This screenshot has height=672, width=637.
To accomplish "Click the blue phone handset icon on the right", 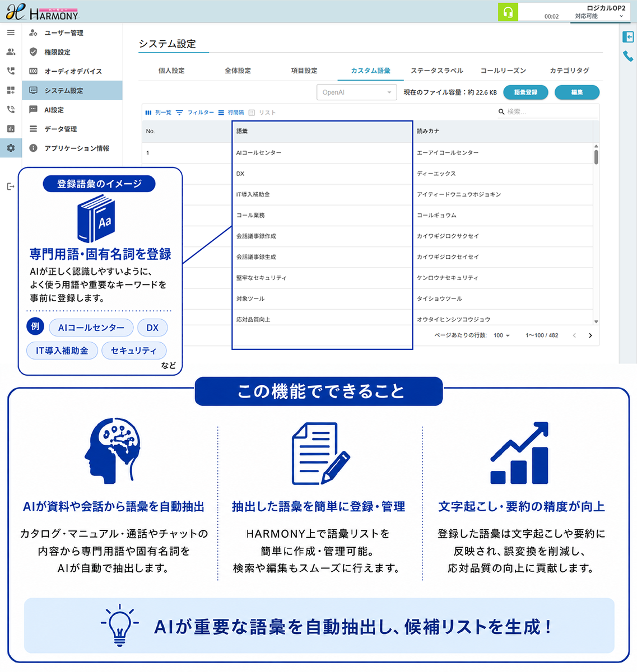I will click(x=628, y=57).
